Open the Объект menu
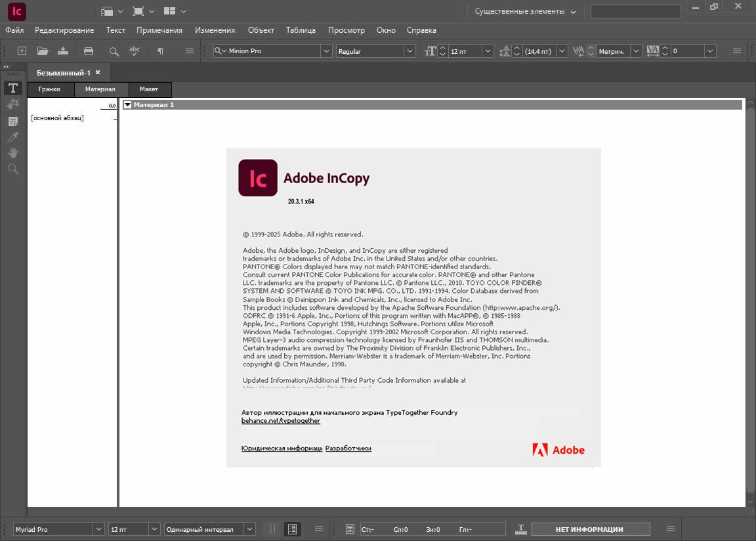This screenshot has width=756, height=541. (x=261, y=30)
